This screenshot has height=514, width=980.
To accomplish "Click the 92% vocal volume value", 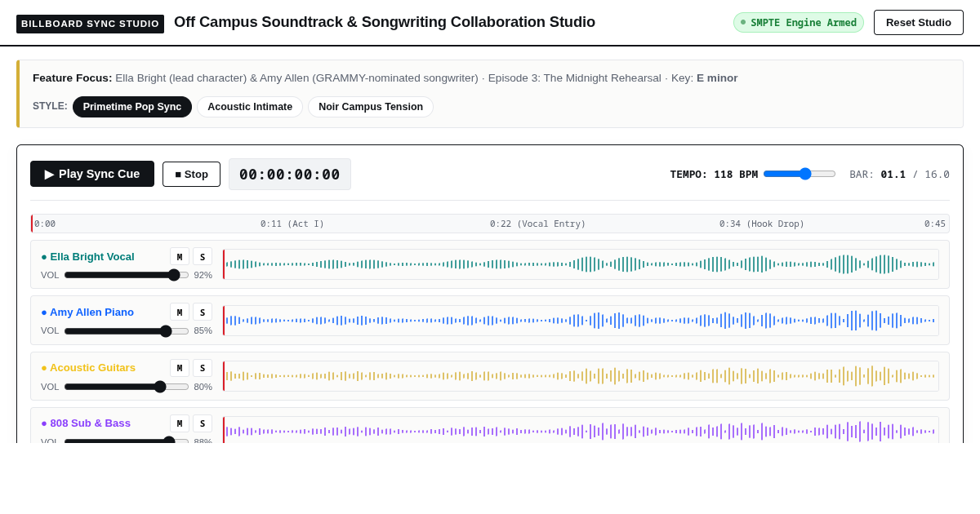I will tap(203, 275).
